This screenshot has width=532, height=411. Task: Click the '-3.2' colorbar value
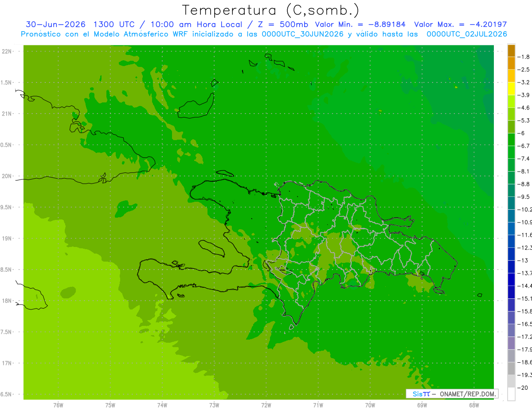click(x=524, y=82)
